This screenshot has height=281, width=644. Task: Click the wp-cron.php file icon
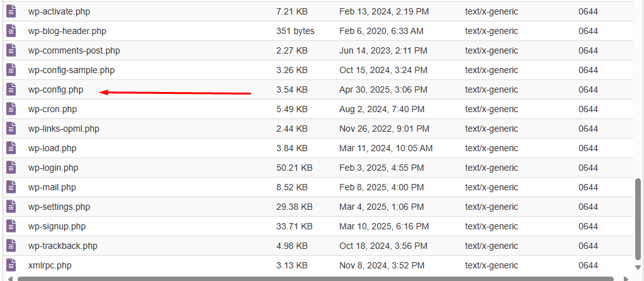click(x=11, y=109)
